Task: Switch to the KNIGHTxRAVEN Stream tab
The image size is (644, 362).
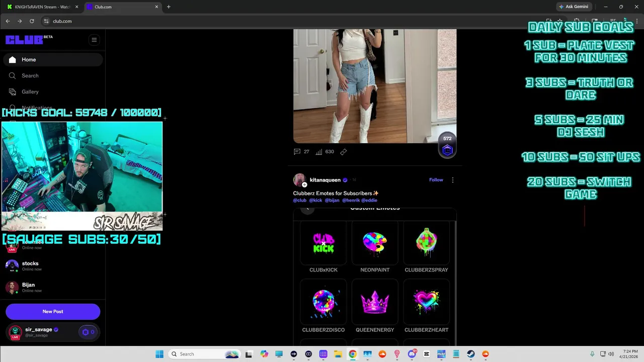Action: [x=42, y=7]
